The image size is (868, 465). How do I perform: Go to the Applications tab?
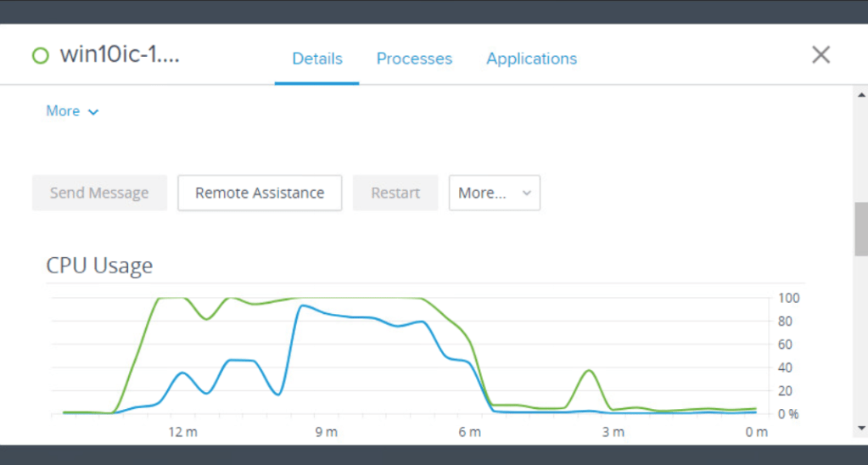click(x=531, y=59)
